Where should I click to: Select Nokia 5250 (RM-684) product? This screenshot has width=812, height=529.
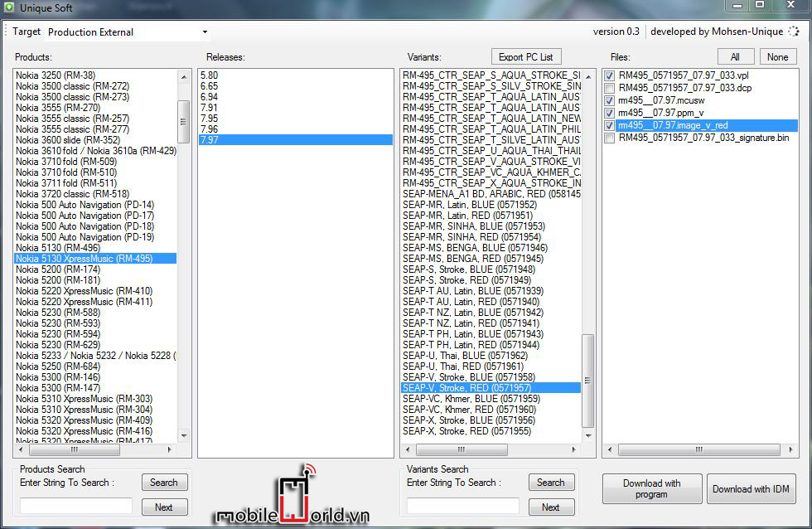click(95, 366)
